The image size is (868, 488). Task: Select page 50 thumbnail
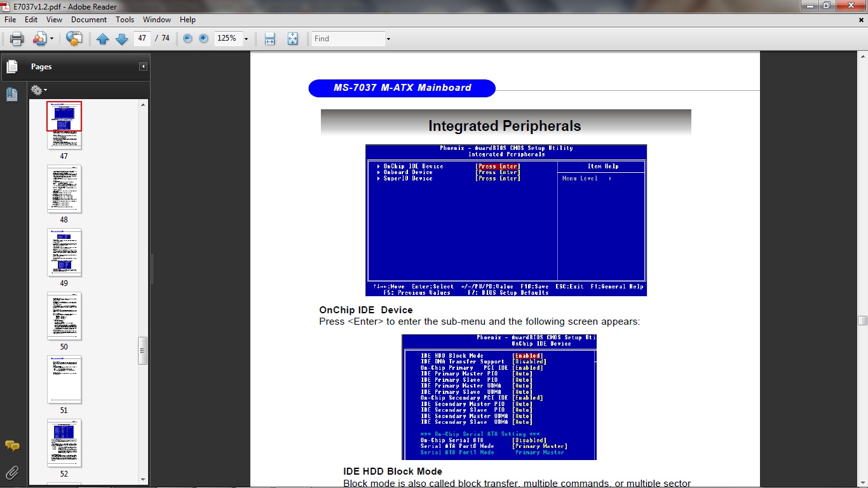(64, 316)
